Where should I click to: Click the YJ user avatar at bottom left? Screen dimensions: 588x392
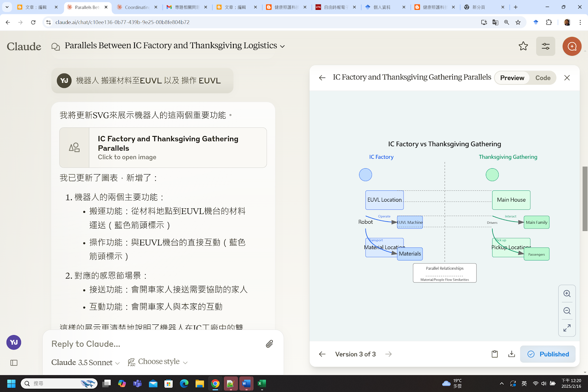(14, 342)
